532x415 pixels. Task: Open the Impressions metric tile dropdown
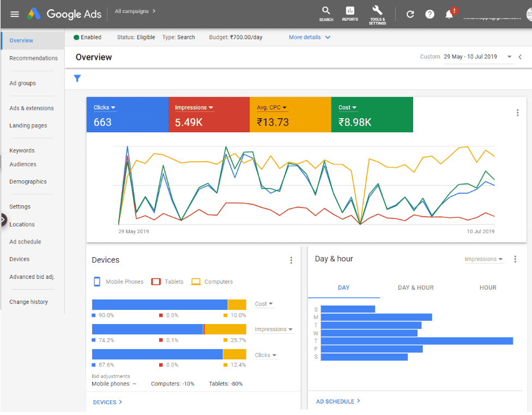click(x=194, y=107)
